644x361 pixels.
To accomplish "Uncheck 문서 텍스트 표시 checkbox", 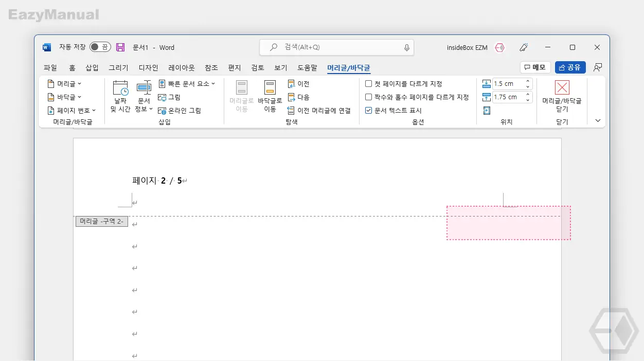I will click(x=368, y=110).
